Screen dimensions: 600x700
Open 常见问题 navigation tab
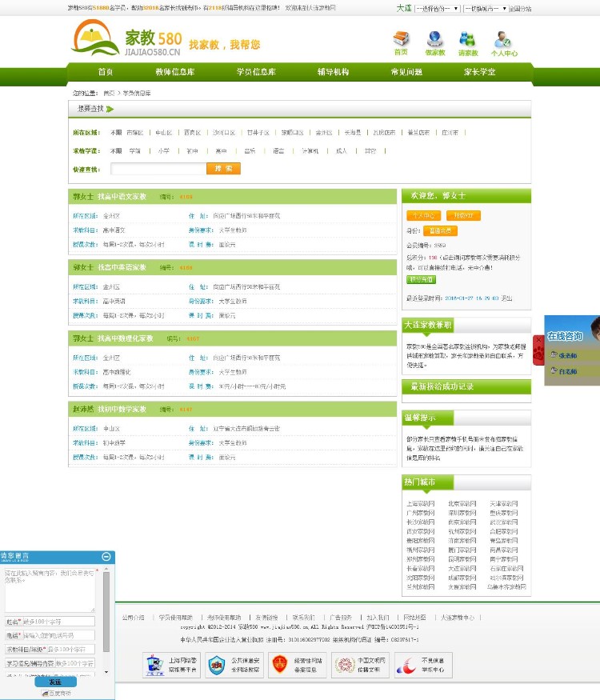click(406, 72)
